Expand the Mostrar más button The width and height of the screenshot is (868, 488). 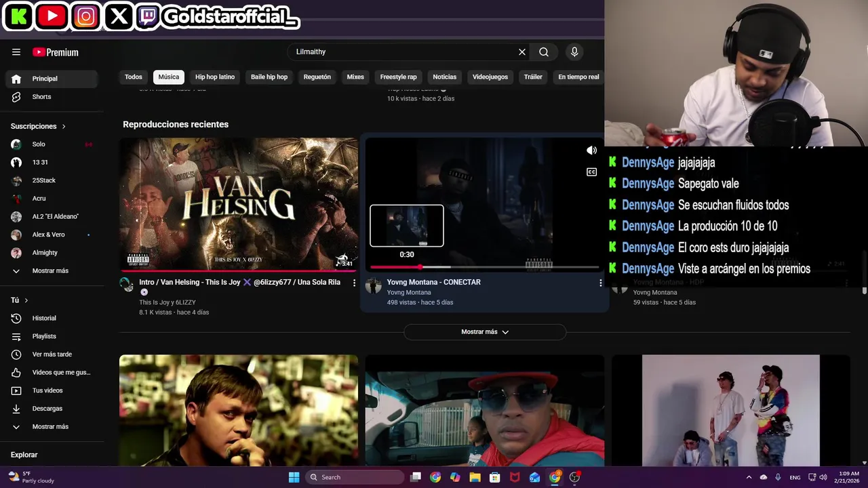(x=484, y=332)
